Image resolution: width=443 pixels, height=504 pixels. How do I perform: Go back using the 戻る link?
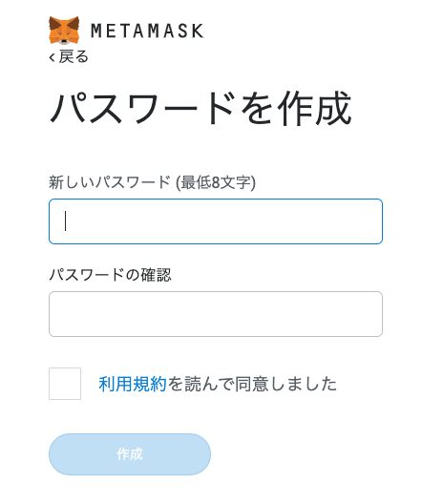pyautogui.click(x=69, y=57)
